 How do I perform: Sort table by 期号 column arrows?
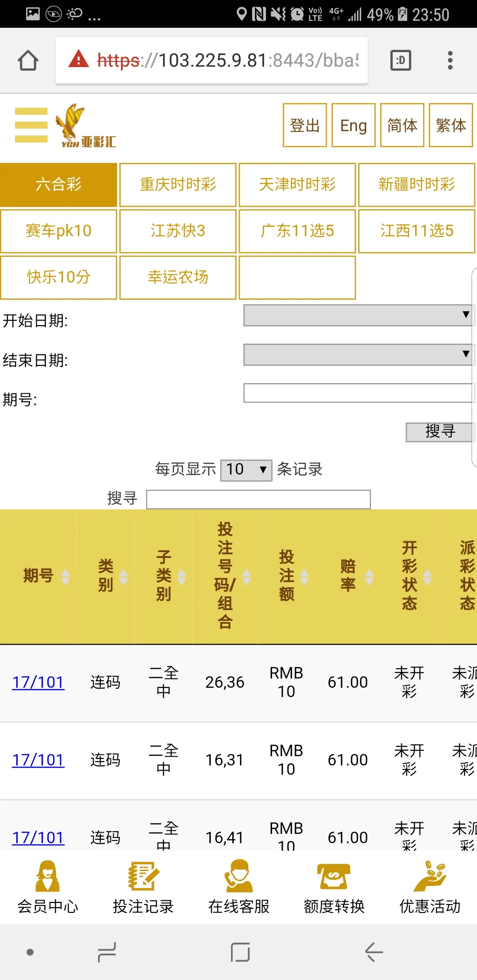(65, 577)
